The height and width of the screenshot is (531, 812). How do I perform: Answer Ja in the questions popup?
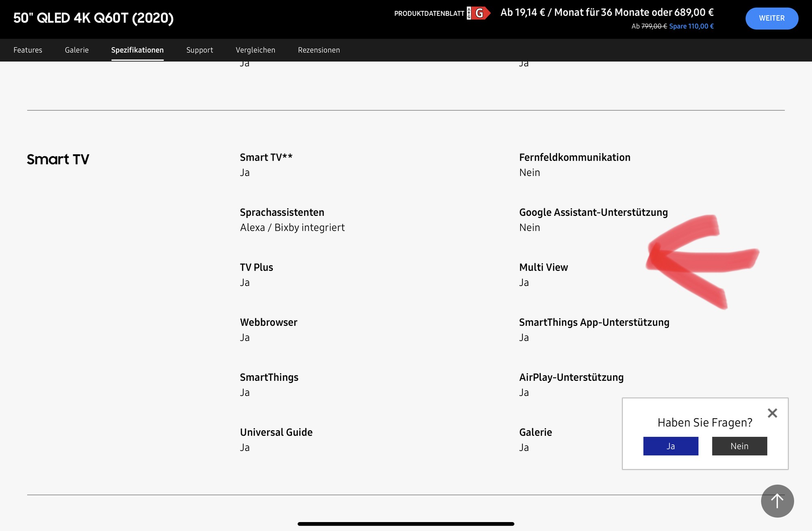671,446
